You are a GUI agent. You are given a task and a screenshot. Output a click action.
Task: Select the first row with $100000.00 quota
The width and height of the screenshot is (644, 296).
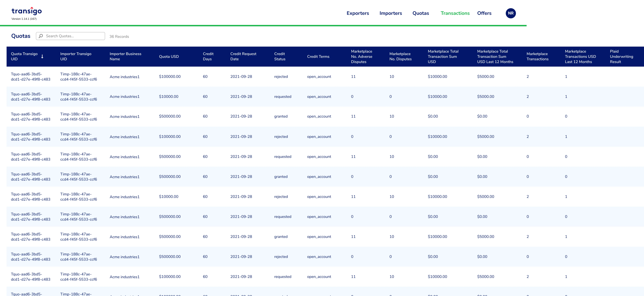(x=325, y=77)
